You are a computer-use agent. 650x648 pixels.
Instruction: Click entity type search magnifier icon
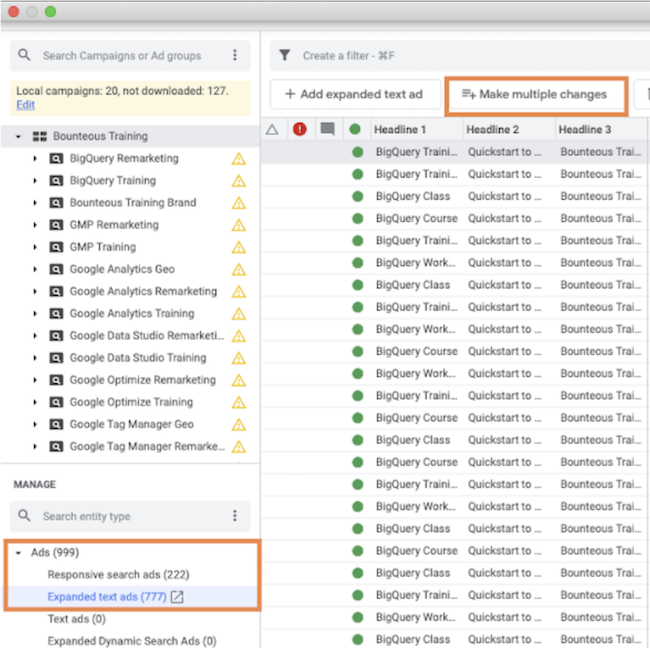(24, 516)
